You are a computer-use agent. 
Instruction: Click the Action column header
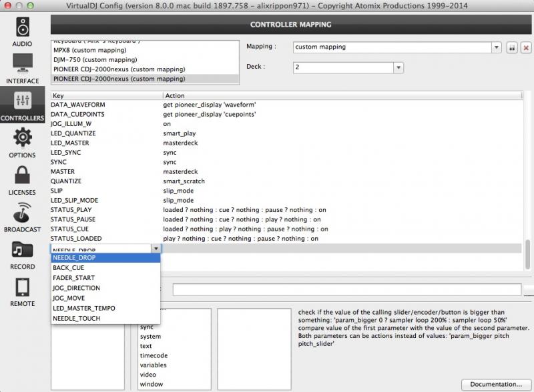[342, 95]
